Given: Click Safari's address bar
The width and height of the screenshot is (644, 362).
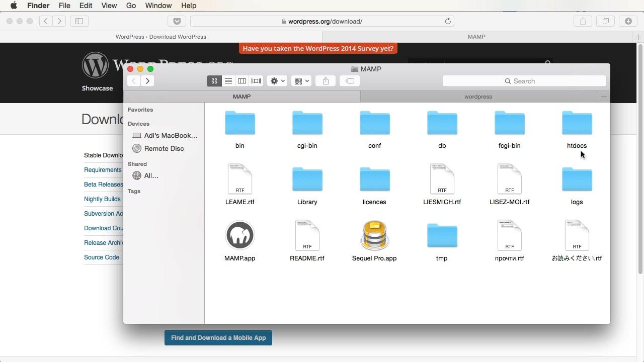Looking at the screenshot, I should [322, 21].
